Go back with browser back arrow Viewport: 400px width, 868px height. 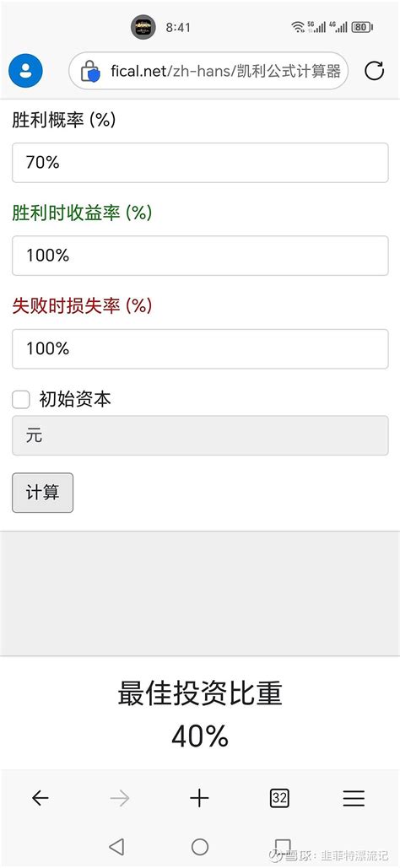tap(41, 798)
